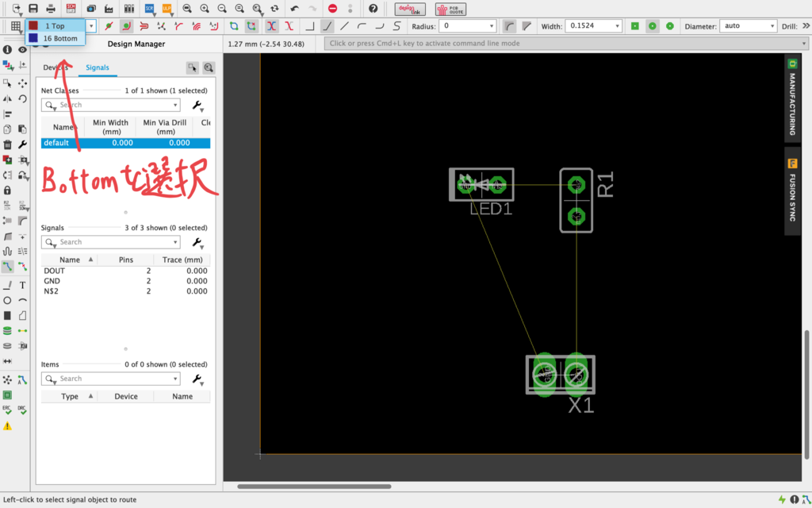
Task: Click the PCB Quote button
Action: tap(450, 9)
